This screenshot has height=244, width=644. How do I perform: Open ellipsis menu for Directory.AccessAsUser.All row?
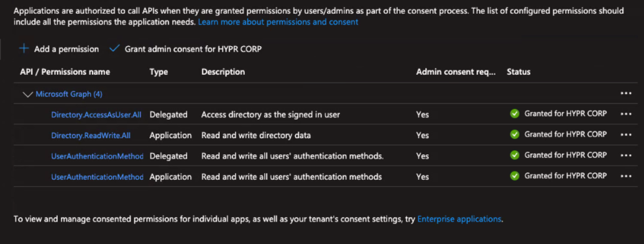tap(626, 114)
